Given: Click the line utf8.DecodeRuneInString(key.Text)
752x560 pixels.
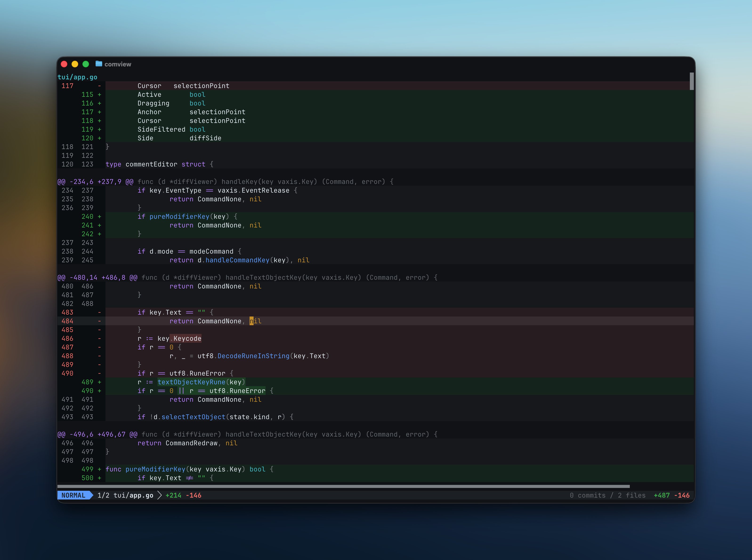Looking at the screenshot, I should (375, 356).
